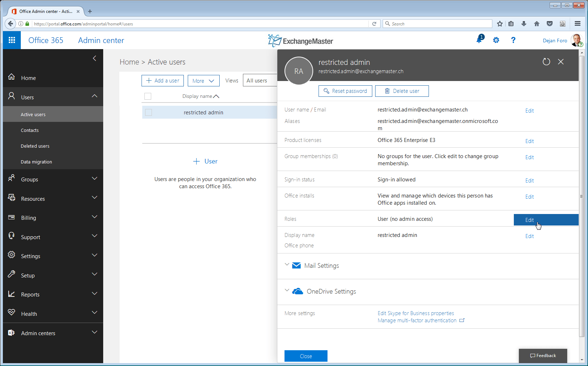
Task: Click the browser home button
Action: 536,24
